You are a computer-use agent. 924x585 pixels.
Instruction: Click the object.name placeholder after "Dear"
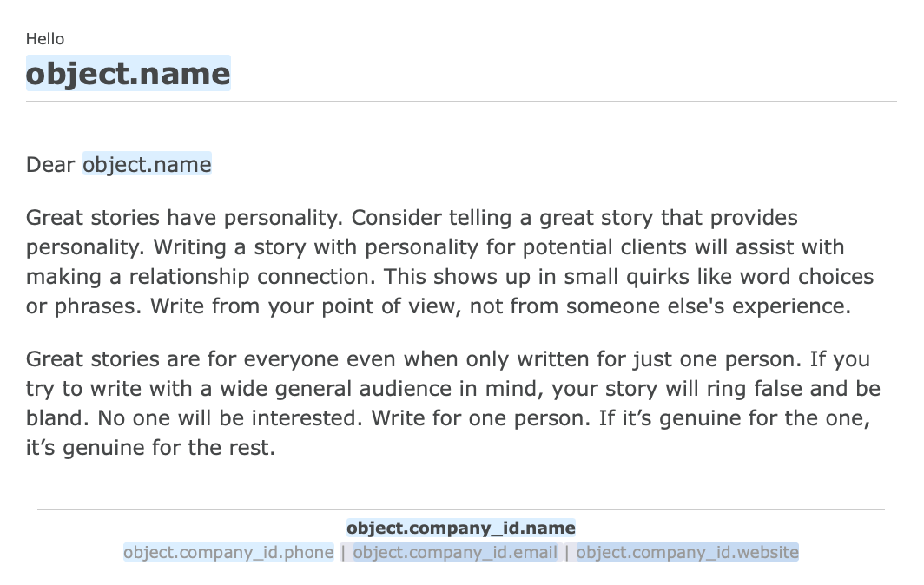[x=147, y=164]
